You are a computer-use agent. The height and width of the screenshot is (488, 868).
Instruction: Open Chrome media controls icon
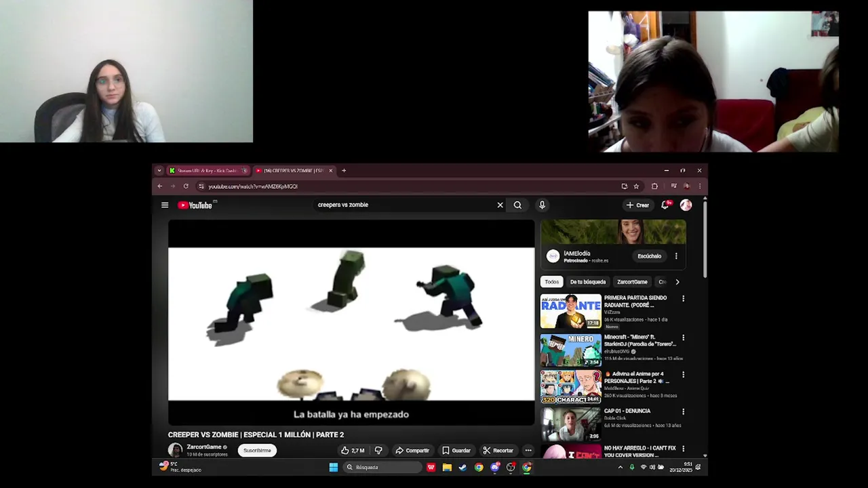(x=673, y=186)
